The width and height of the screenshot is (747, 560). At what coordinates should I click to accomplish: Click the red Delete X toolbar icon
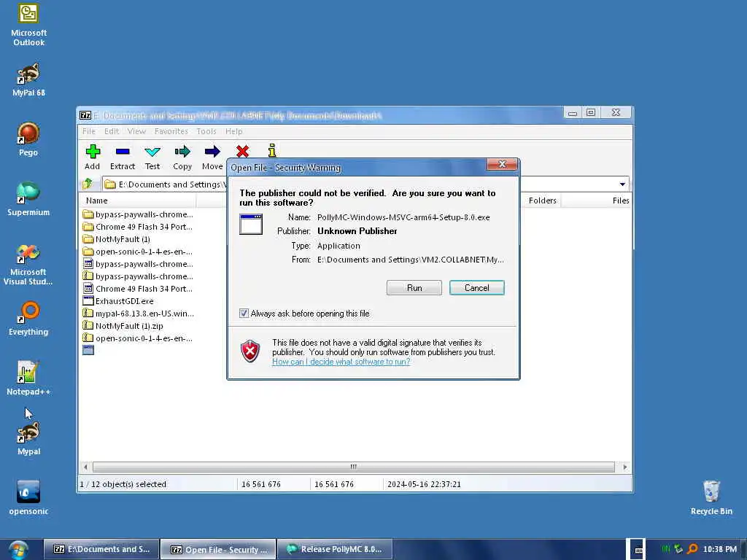tap(242, 152)
